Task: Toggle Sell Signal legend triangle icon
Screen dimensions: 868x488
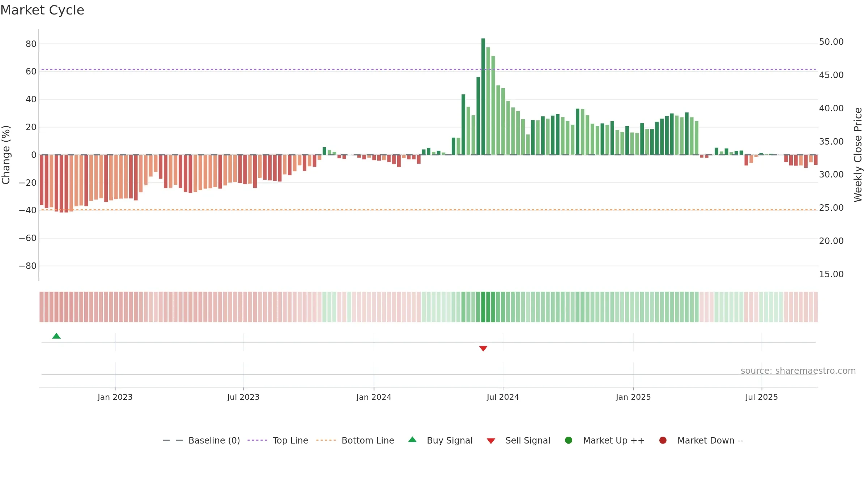Action: [491, 441]
